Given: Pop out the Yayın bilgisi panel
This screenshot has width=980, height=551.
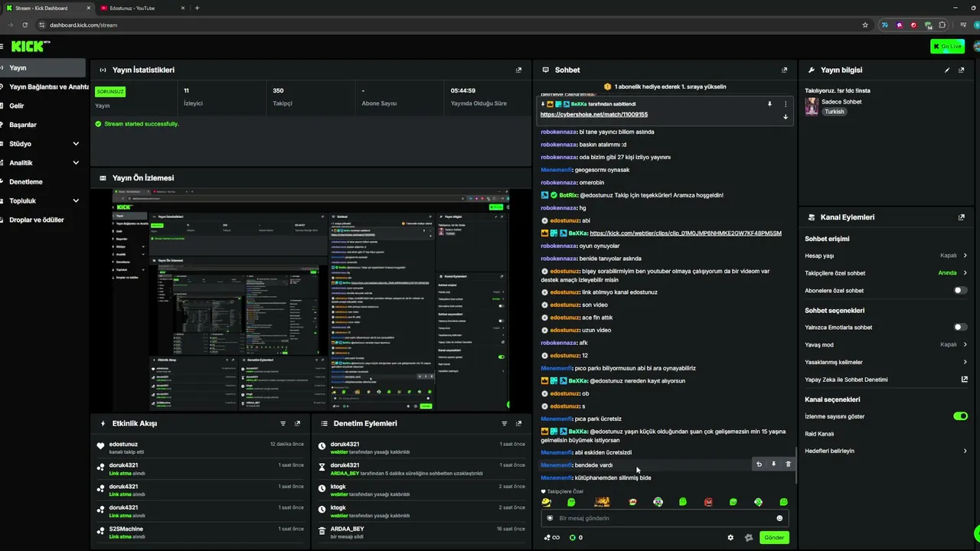Looking at the screenshot, I should click(962, 70).
